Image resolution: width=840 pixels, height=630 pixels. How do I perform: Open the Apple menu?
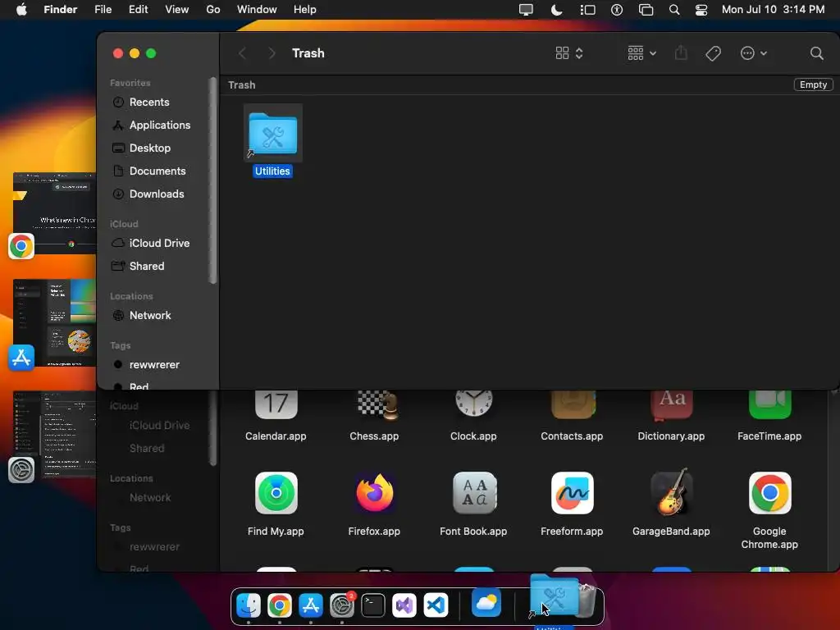(21, 10)
